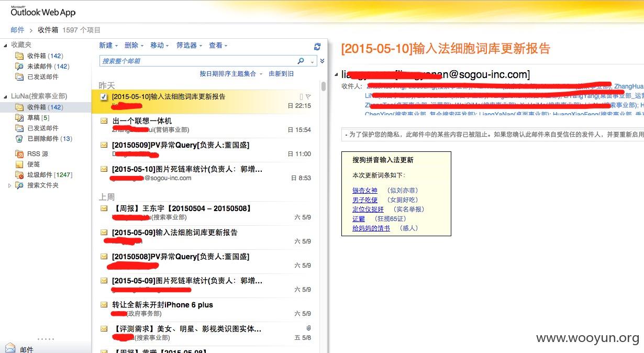Screen dimensions: 644x353
Task: Open 已删除邮件 (13) recycle folder icon
Action: pos(19,139)
